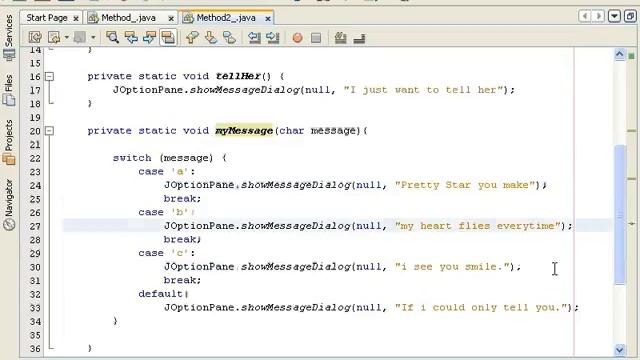This screenshot has height=360, width=640.
Task: Toggle Highlight Search button
Action: tap(168, 38)
